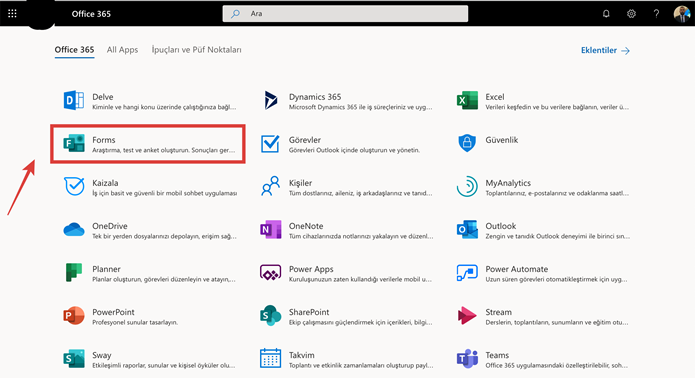Open the Kaizala app icon
This screenshot has height=378, width=695.
[74, 186]
